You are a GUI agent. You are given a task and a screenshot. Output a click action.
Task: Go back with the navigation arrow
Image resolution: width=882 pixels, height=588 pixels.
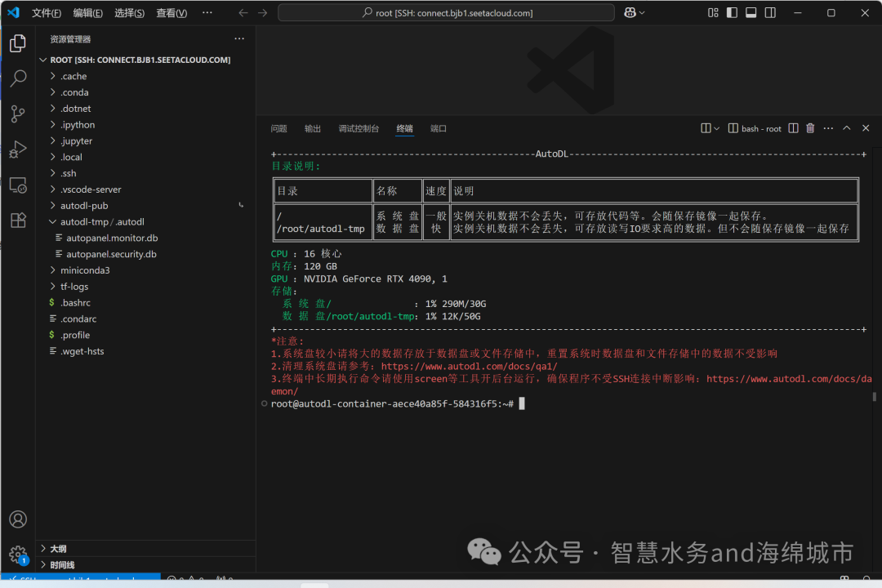click(243, 12)
